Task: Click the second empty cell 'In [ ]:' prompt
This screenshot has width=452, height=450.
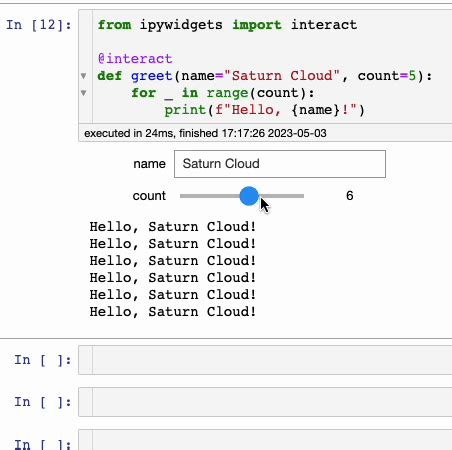Action: 43,402
